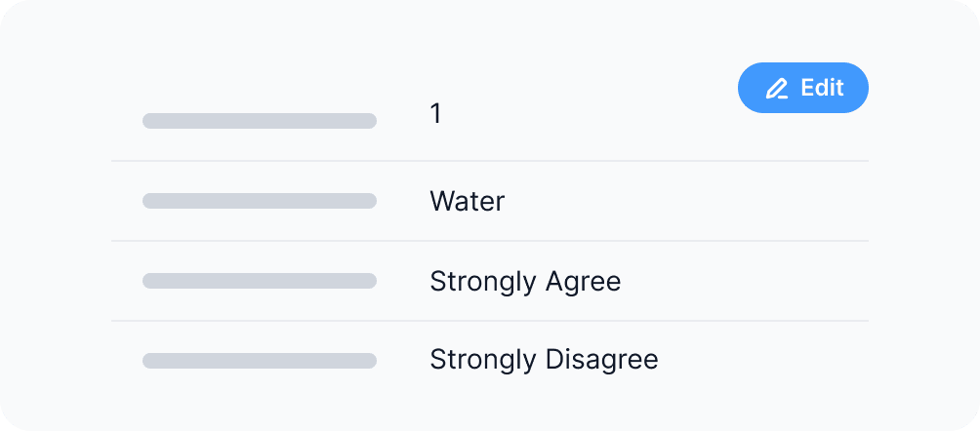Click the word "Disagree" in the last row
This screenshot has width=980, height=431.
click(x=602, y=360)
